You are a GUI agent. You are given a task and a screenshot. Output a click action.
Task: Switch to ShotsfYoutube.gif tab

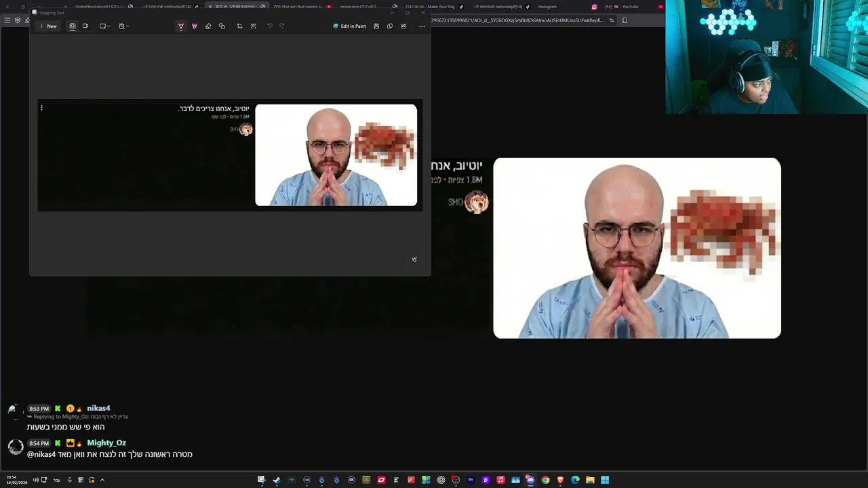[102, 7]
